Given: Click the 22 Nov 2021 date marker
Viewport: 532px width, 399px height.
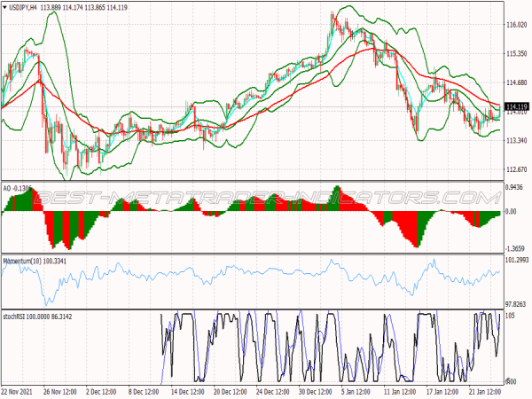Looking at the screenshot, I should (x=20, y=390).
